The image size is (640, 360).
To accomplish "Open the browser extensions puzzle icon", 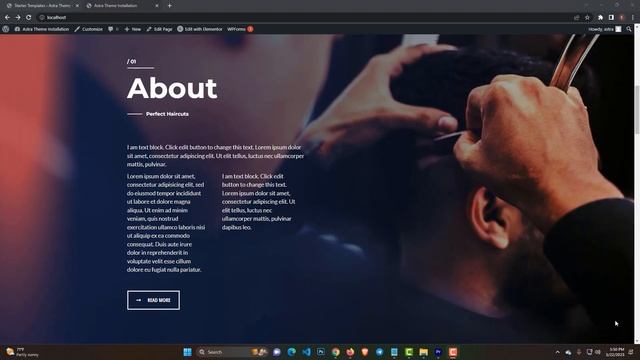I will [600, 18].
